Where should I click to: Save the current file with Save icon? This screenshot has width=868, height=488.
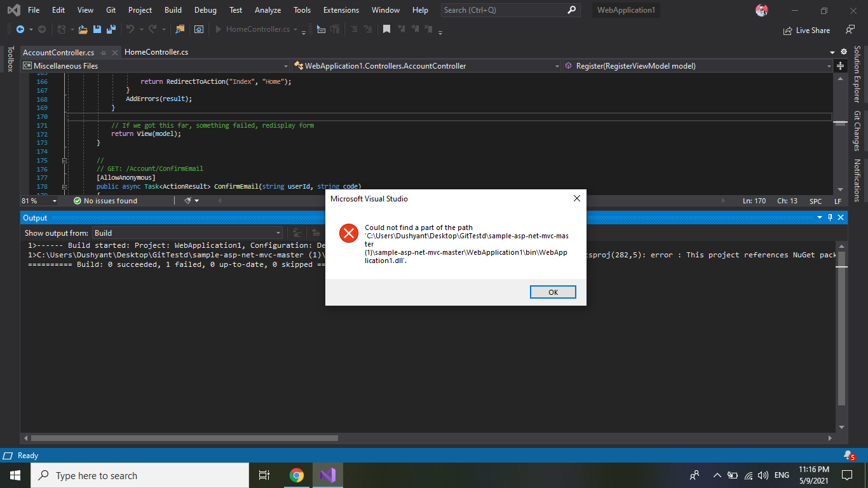[97, 29]
